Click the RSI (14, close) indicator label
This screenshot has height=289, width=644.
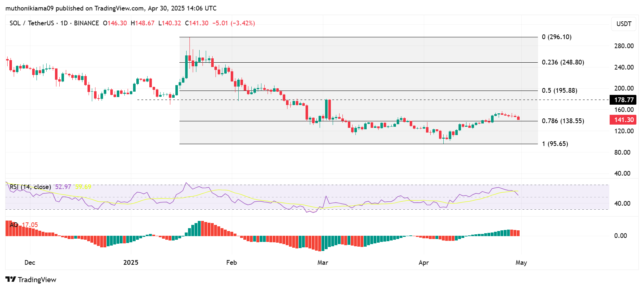pyautogui.click(x=30, y=187)
